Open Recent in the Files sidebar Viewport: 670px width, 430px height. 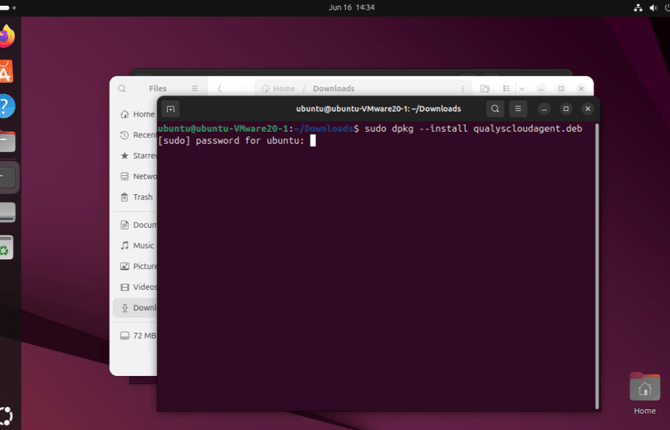136,135
